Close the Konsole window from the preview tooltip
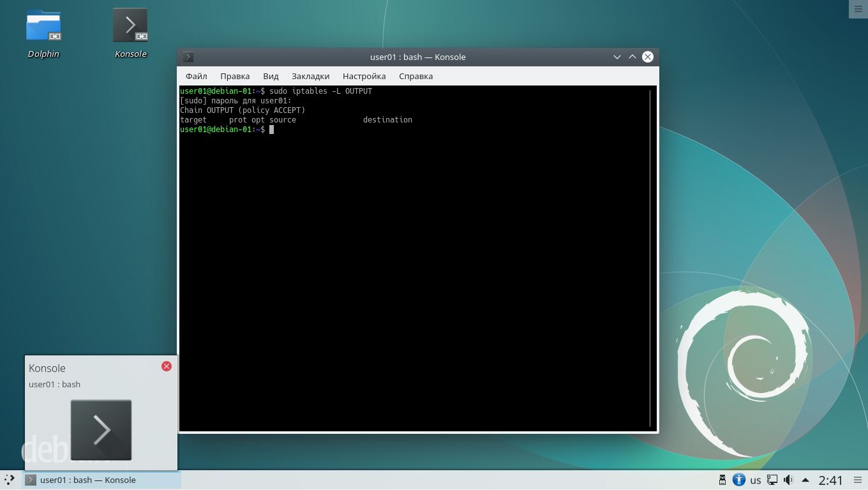Viewport: 868px width, 490px height. [167, 366]
